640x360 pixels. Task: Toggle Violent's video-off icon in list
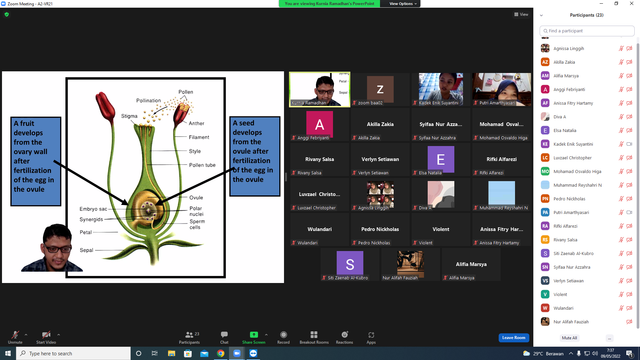pos(629,294)
